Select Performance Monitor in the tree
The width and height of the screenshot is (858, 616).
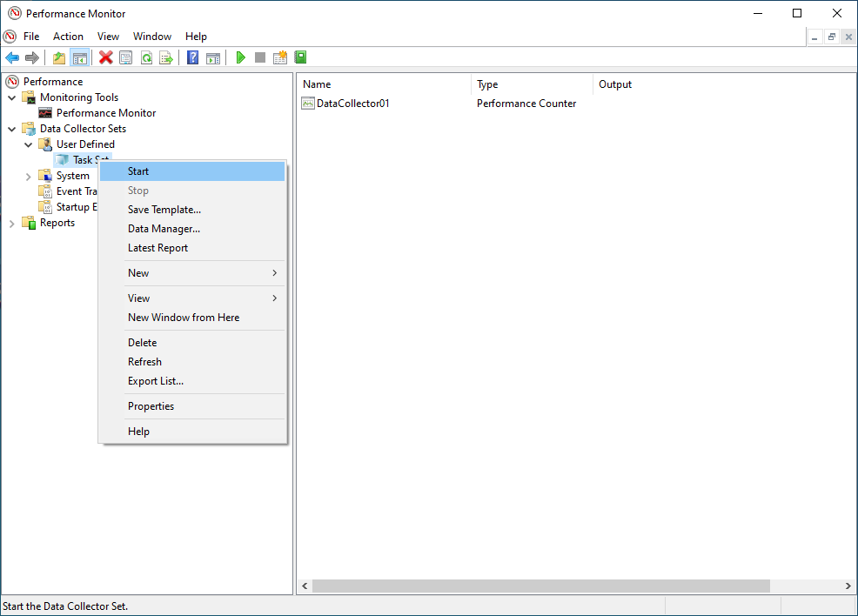click(x=104, y=112)
